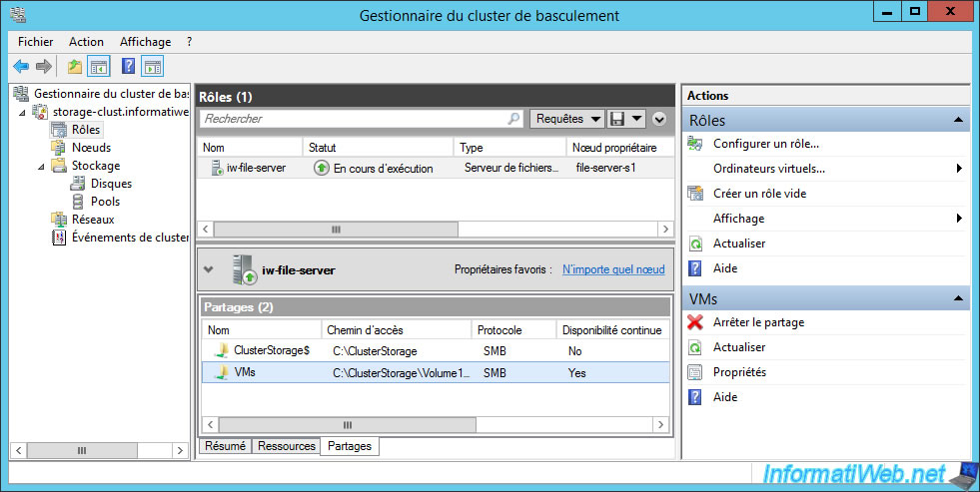This screenshot has height=492, width=980.
Task: Click the Configurer un rôle icon
Action: pos(695,144)
